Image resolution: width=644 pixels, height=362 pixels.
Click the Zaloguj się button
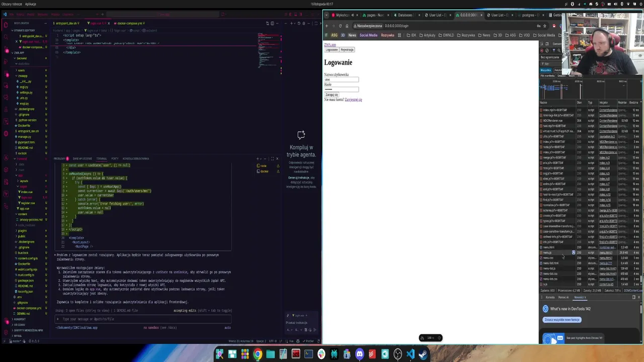pyautogui.click(x=332, y=95)
